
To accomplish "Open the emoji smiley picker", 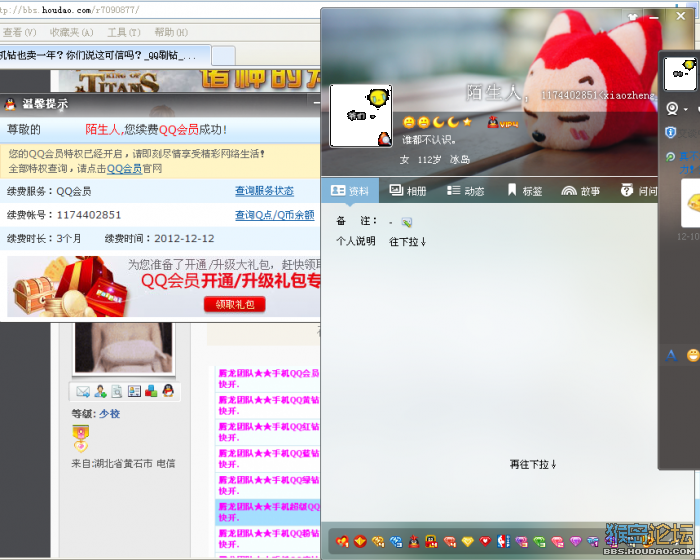I will pyautogui.click(x=693, y=355).
